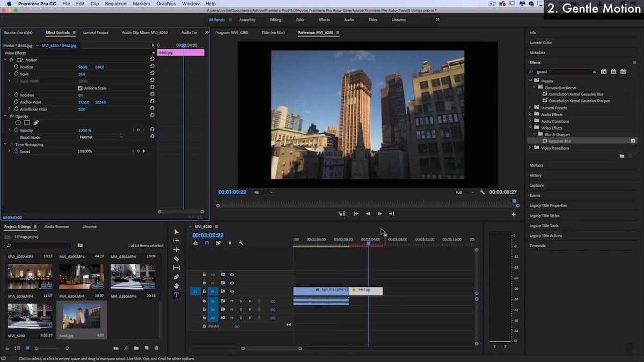This screenshot has width=644, height=362.
Task: Create 4-point polygon mask under Opacity
Action: tap(27, 123)
